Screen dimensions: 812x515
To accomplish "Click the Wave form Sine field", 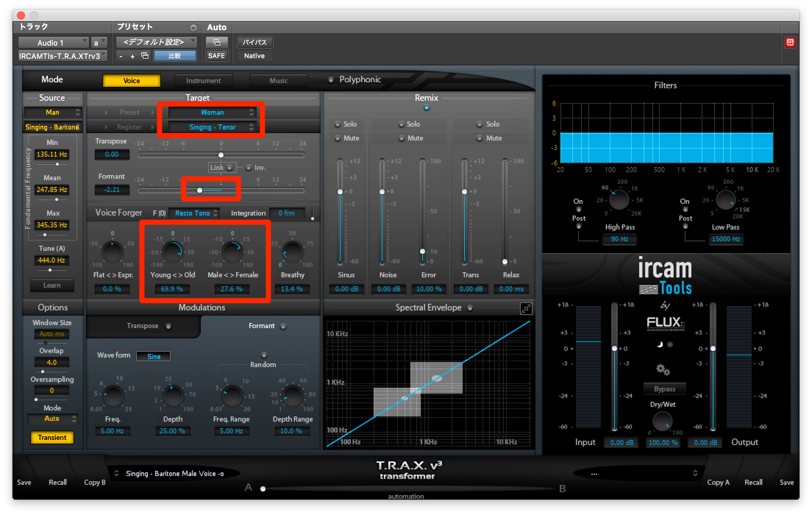I will [154, 356].
